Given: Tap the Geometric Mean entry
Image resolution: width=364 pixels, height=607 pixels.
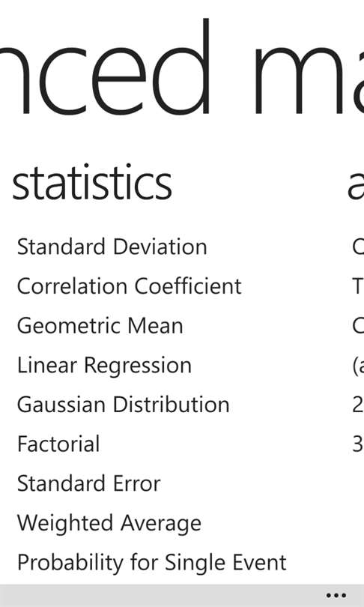Looking at the screenshot, I should [x=100, y=326].
